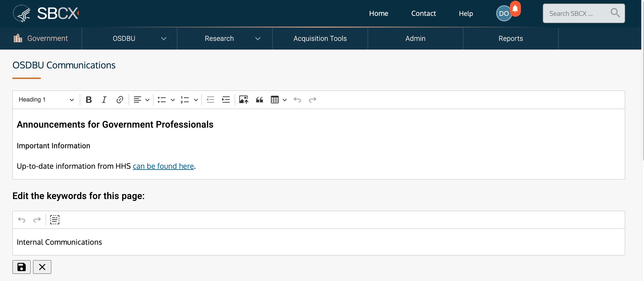Image resolution: width=644 pixels, height=281 pixels.
Task: Go to the Reports tab
Action: (x=510, y=38)
